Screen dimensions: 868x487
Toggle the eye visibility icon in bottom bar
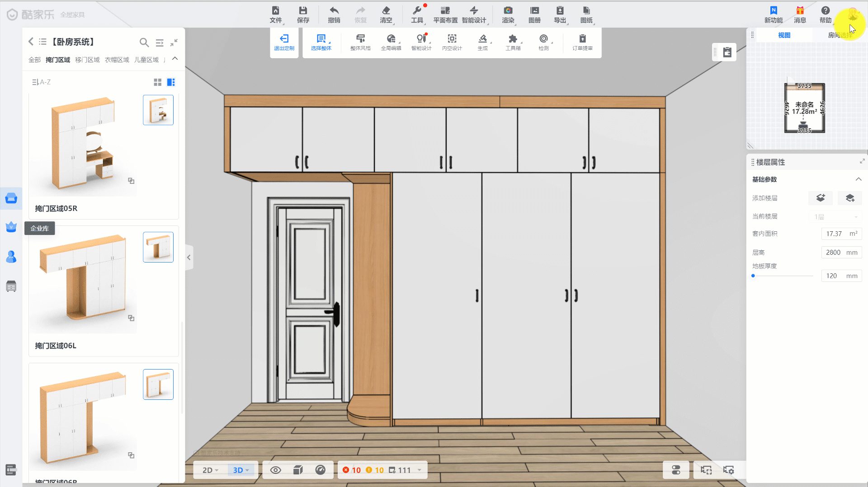tap(275, 470)
